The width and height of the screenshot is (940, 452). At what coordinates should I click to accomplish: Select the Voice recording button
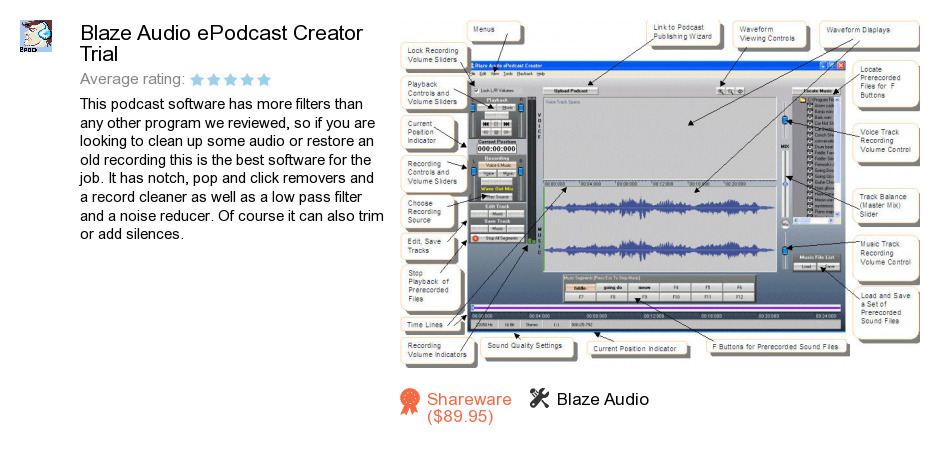point(486,173)
